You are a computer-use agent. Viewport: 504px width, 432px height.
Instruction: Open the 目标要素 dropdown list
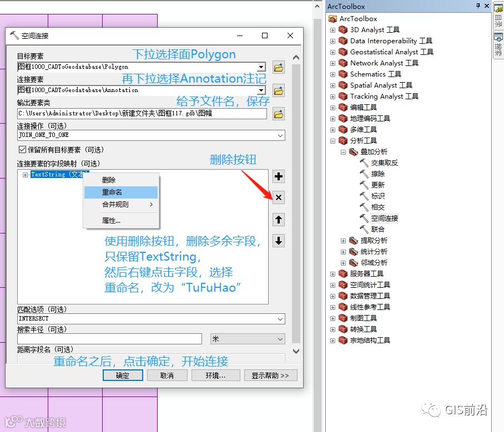(x=261, y=67)
